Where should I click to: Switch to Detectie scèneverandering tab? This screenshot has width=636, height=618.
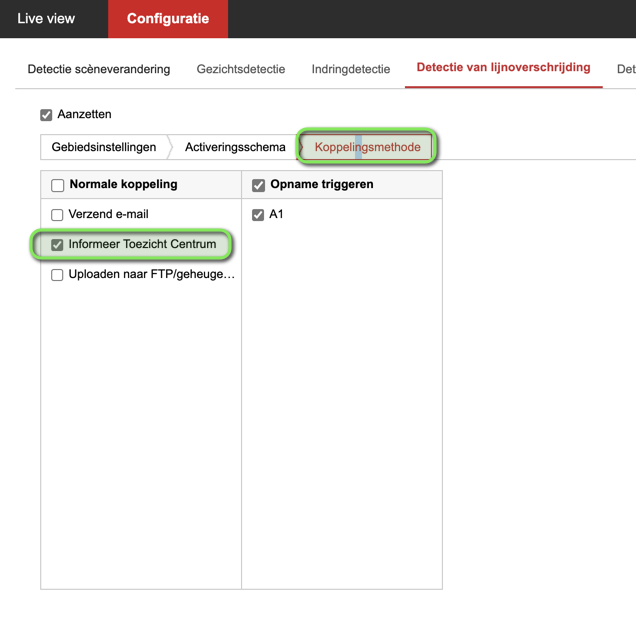click(99, 69)
